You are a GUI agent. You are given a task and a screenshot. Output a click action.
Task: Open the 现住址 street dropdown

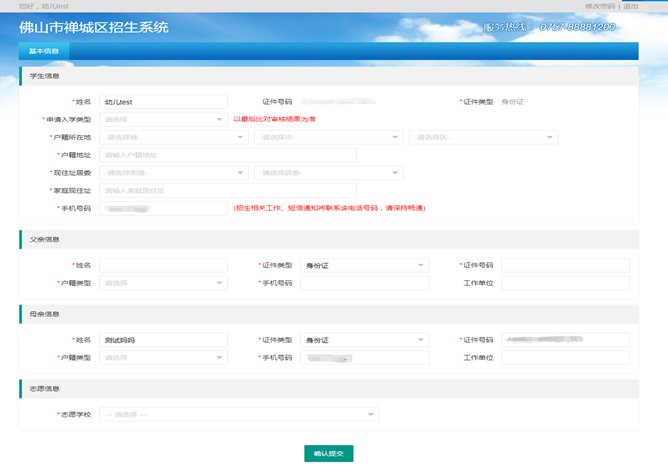click(x=173, y=173)
